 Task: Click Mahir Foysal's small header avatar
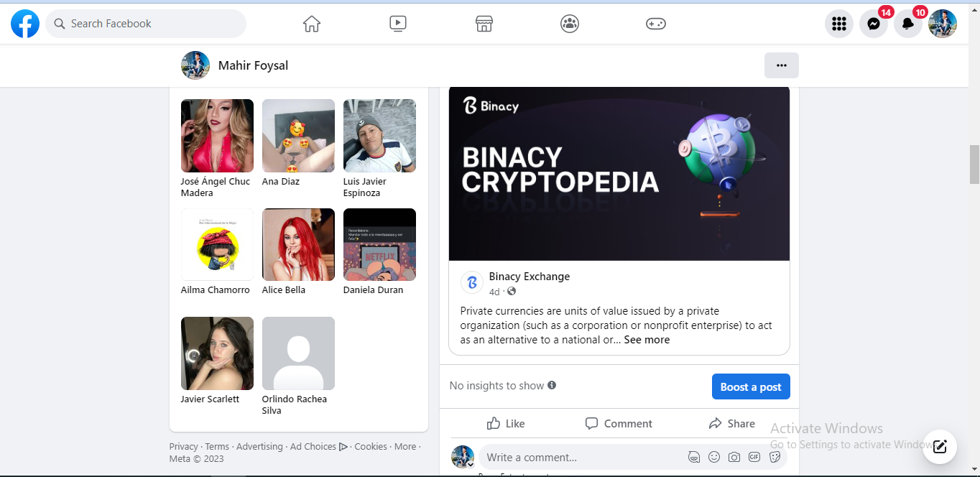point(195,65)
